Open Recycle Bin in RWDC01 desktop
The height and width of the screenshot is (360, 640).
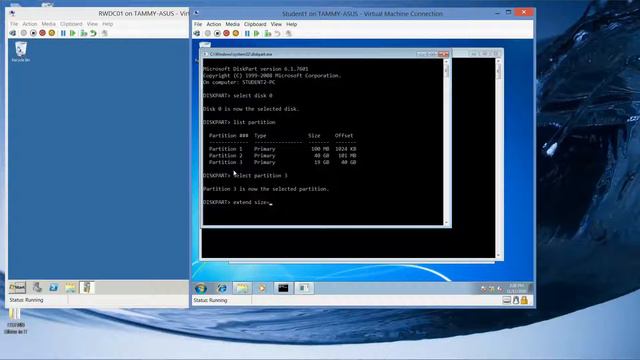coord(20,52)
